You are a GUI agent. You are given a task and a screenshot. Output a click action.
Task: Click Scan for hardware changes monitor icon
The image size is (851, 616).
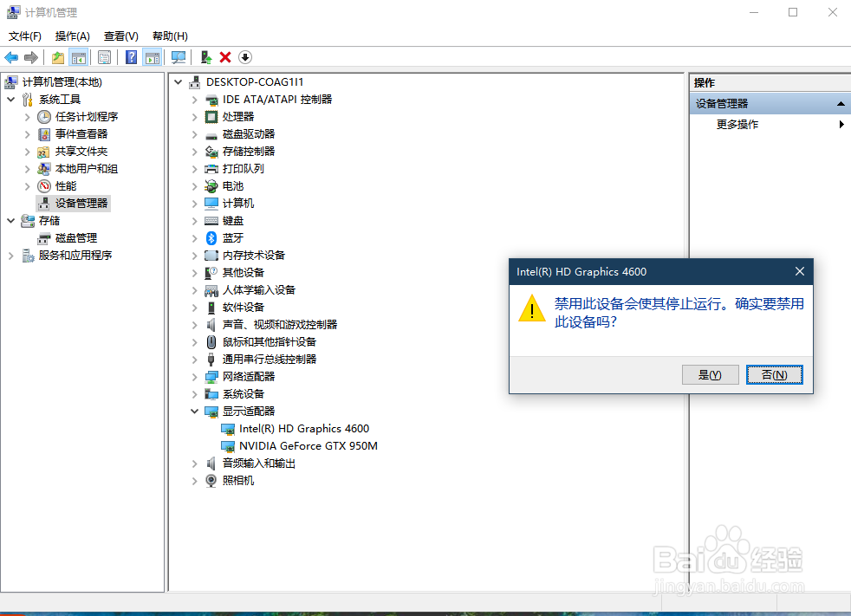tap(178, 57)
